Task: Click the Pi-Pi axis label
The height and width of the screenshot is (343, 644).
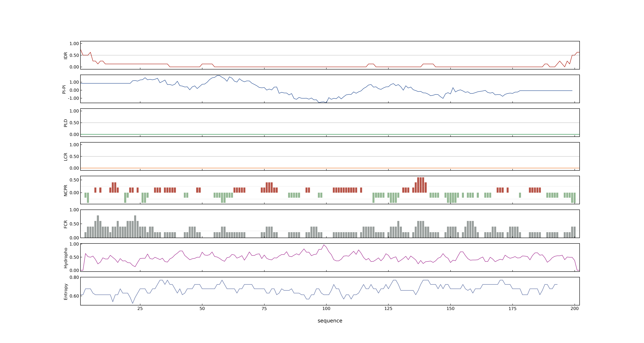Action: click(64, 89)
